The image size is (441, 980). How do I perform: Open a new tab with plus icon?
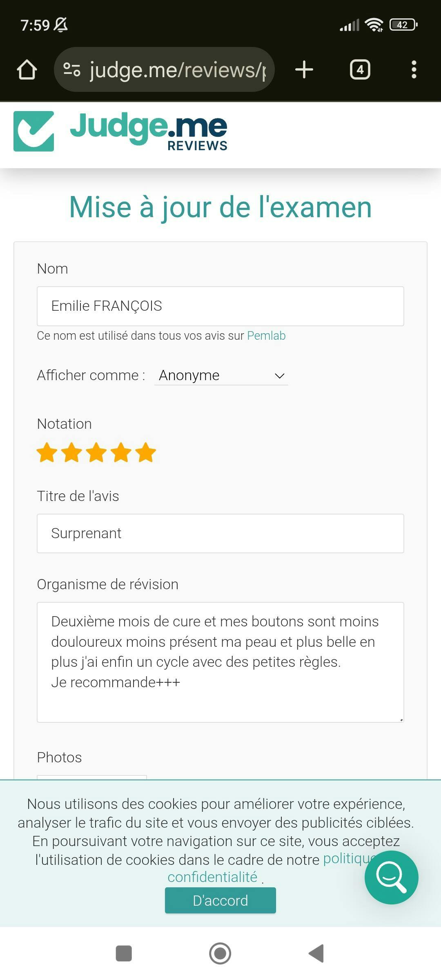[x=304, y=70]
